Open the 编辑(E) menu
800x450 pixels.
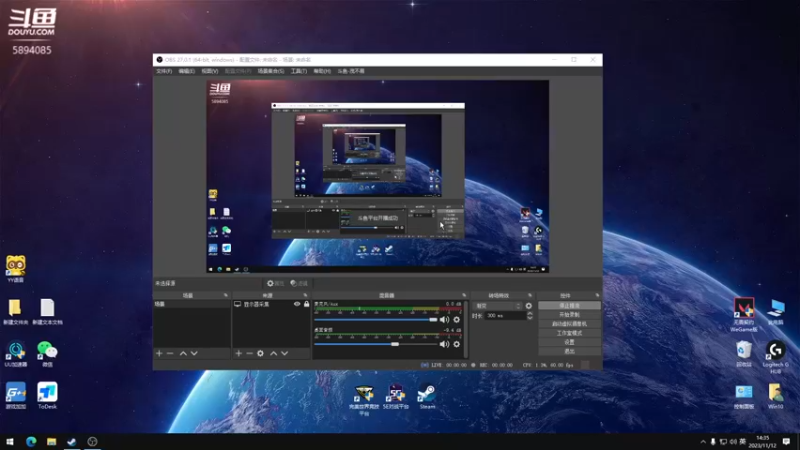tap(187, 71)
